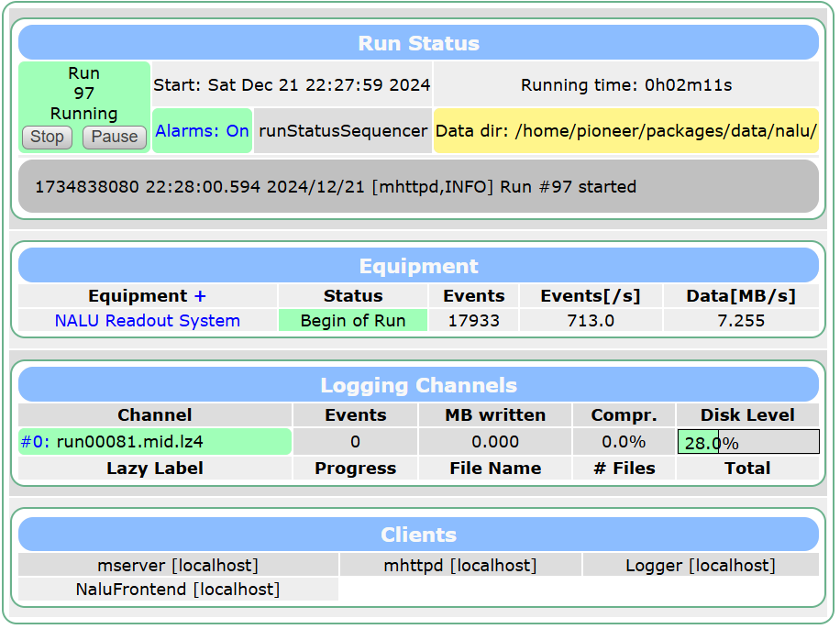The image size is (840, 629).
Task: Click the # Files column header
Action: click(624, 469)
